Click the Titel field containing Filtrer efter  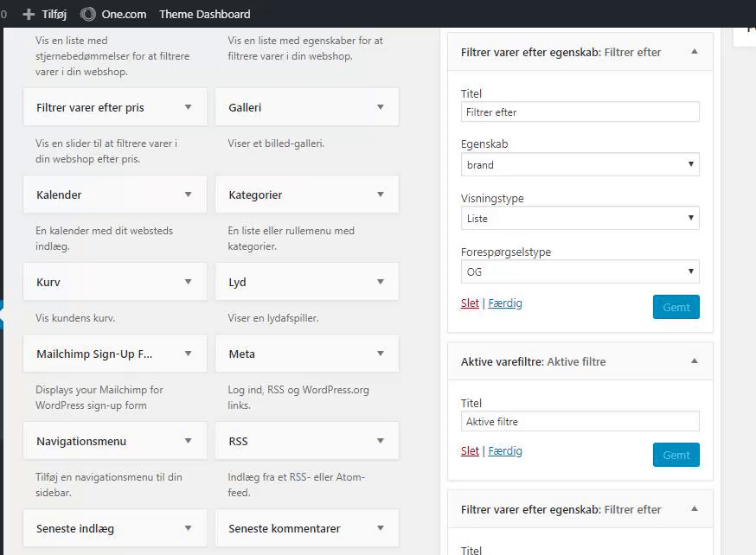pyautogui.click(x=580, y=112)
